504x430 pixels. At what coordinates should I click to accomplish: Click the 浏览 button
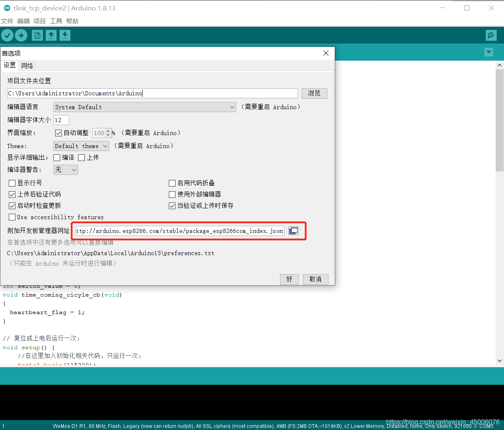coord(314,93)
